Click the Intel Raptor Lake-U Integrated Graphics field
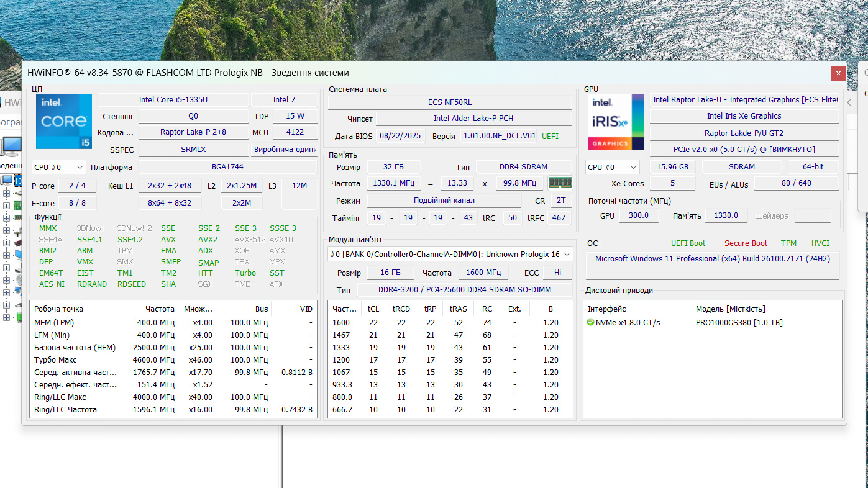868x488 pixels. [744, 100]
